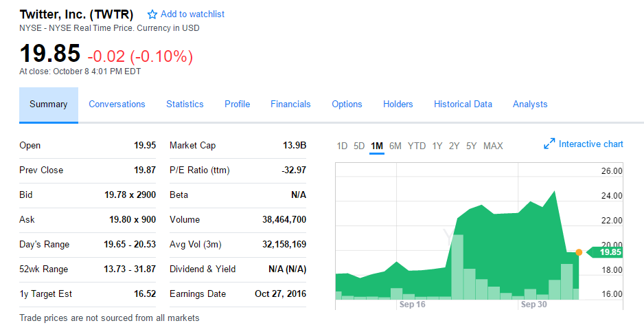Select the 1M chart range
The width and height of the screenshot is (644, 332).
[x=377, y=146]
